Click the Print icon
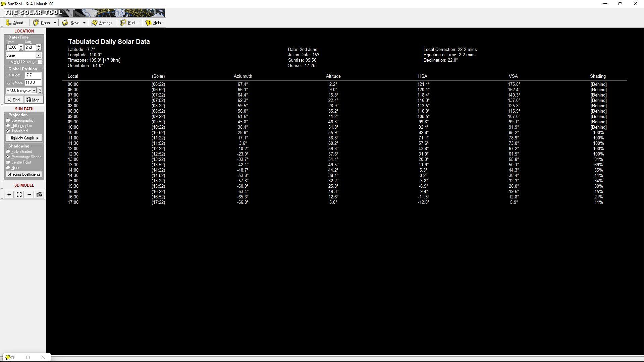Viewport: 644px width, 362px height. (x=123, y=23)
